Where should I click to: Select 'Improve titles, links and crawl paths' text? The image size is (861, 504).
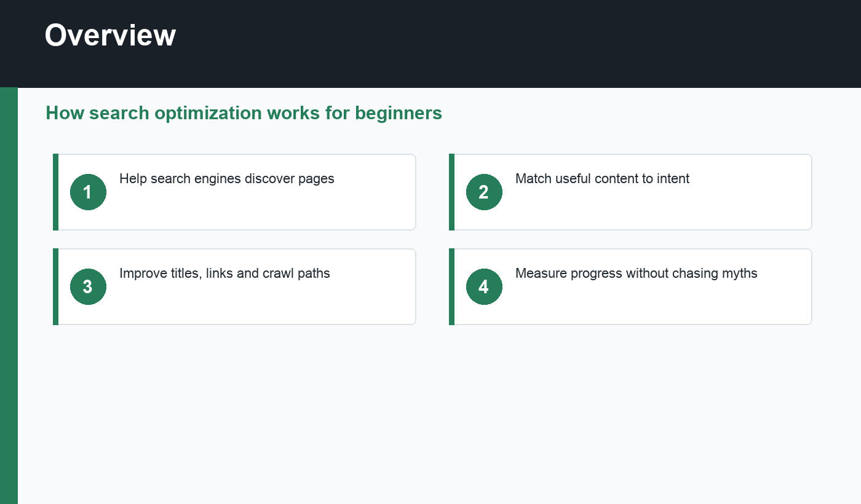tap(224, 274)
